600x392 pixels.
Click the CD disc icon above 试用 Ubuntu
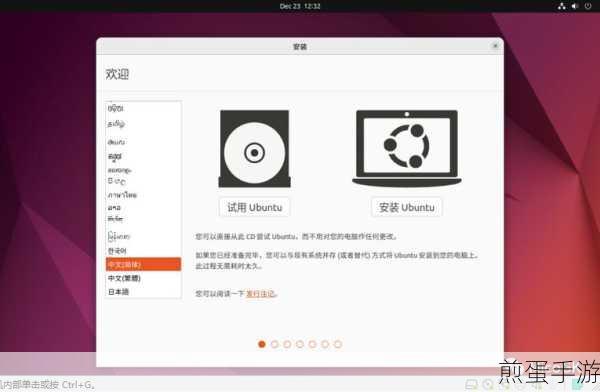click(254, 149)
